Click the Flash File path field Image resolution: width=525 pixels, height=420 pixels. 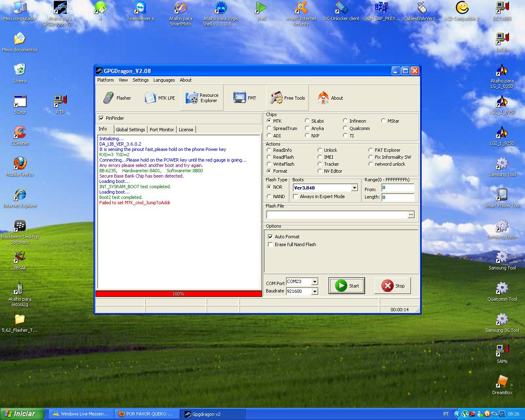pos(336,215)
